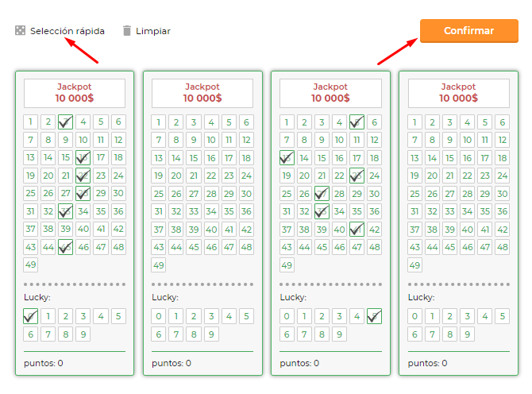Uncheck lucky number 5 in the third ticket
The width and height of the screenshot is (532, 394).
374,316
